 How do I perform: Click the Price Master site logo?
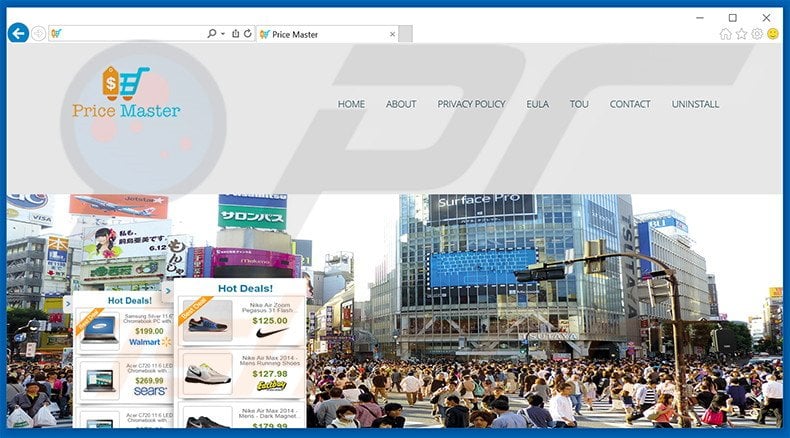(126, 93)
